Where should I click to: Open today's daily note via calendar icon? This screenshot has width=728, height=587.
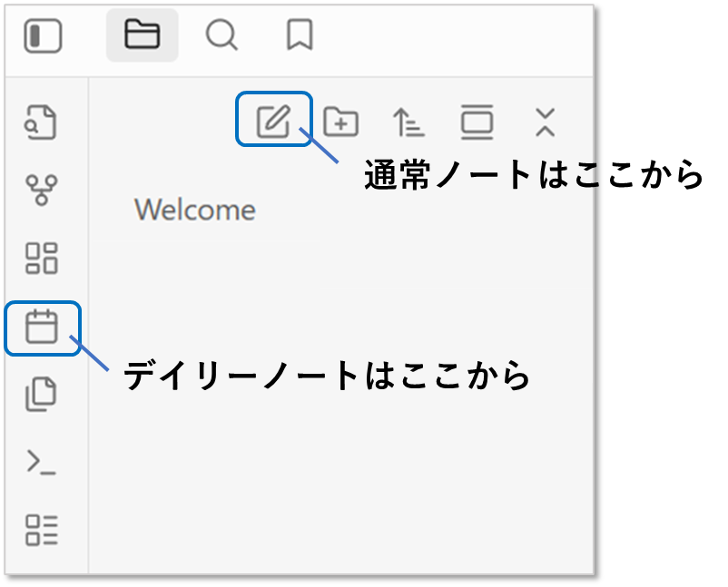[x=42, y=327]
